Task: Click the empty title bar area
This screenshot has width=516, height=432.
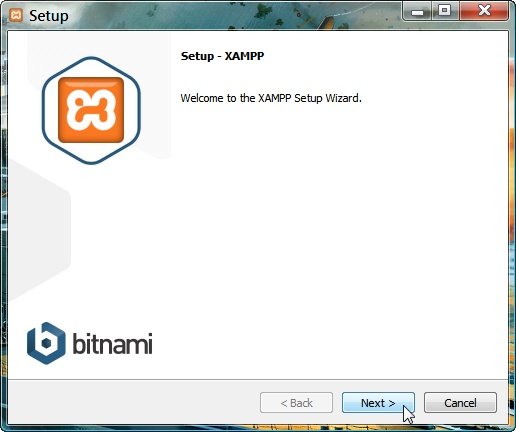Action: click(233, 15)
